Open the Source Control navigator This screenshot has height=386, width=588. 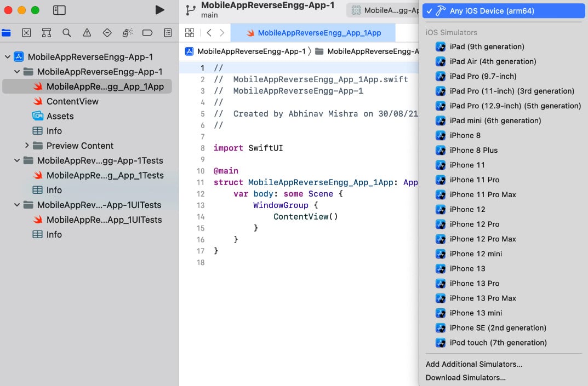coord(26,33)
